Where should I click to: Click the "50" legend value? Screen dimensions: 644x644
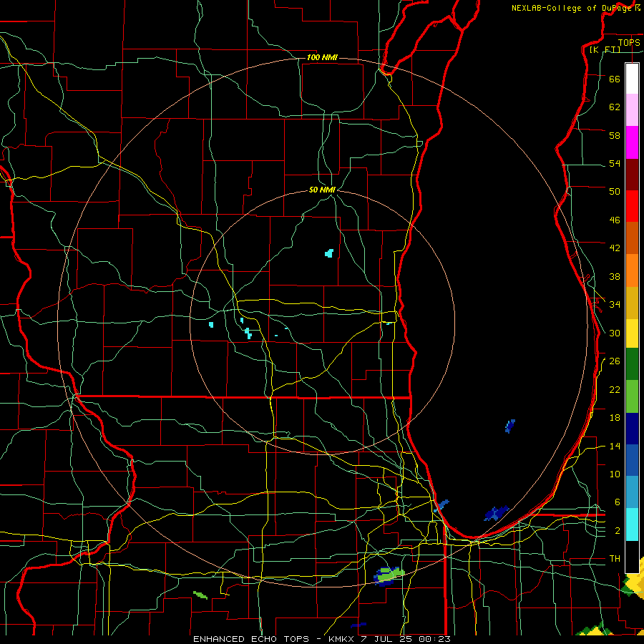[615, 191]
